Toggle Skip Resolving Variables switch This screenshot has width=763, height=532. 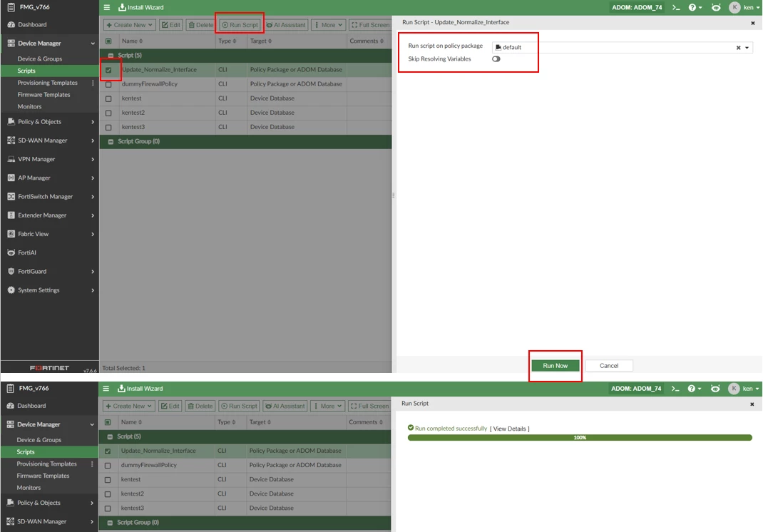click(496, 59)
